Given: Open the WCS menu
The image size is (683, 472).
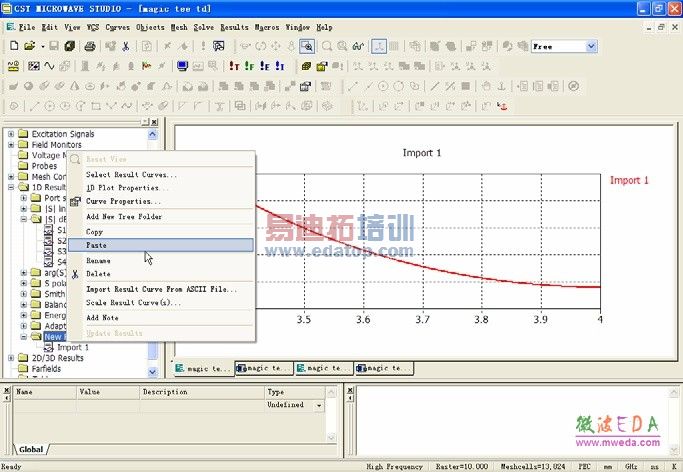Looking at the screenshot, I should tap(93, 27).
